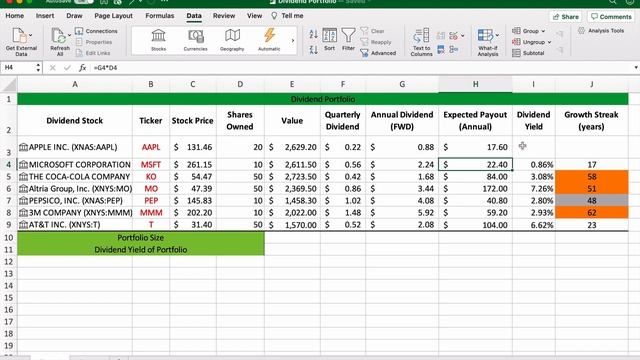Image resolution: width=640 pixels, height=360 pixels.
Task: Click 3M Company stock icon
Action: coord(24,213)
